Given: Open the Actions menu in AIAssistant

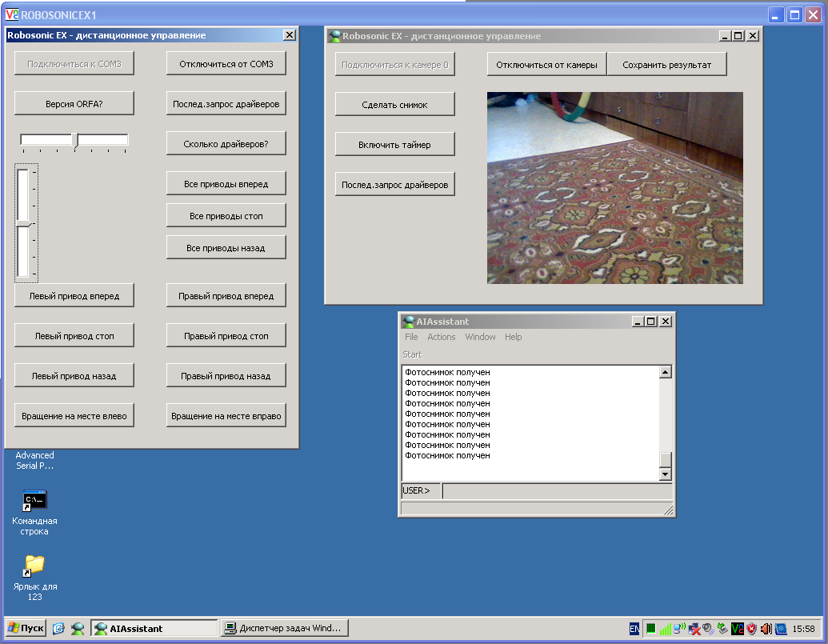Looking at the screenshot, I should click(441, 337).
